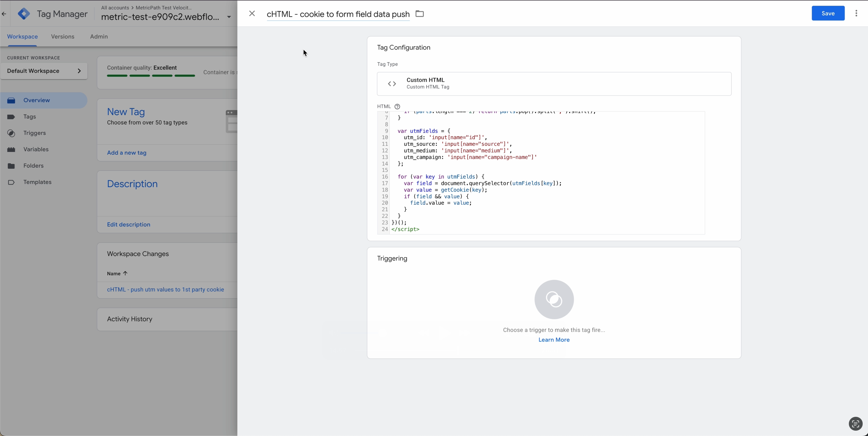
Task: Click the screenshot tool icon at bottom right
Action: pyautogui.click(x=855, y=424)
